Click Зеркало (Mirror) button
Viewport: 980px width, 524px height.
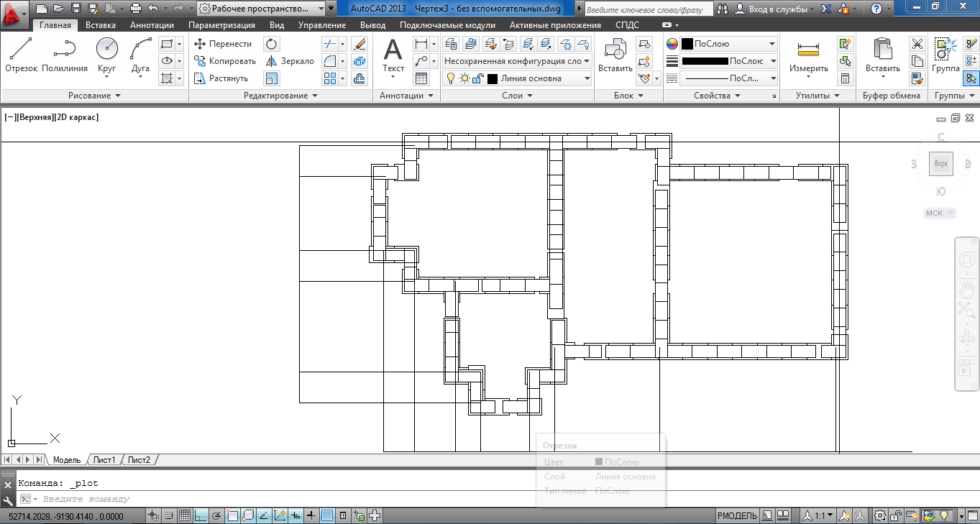click(290, 61)
